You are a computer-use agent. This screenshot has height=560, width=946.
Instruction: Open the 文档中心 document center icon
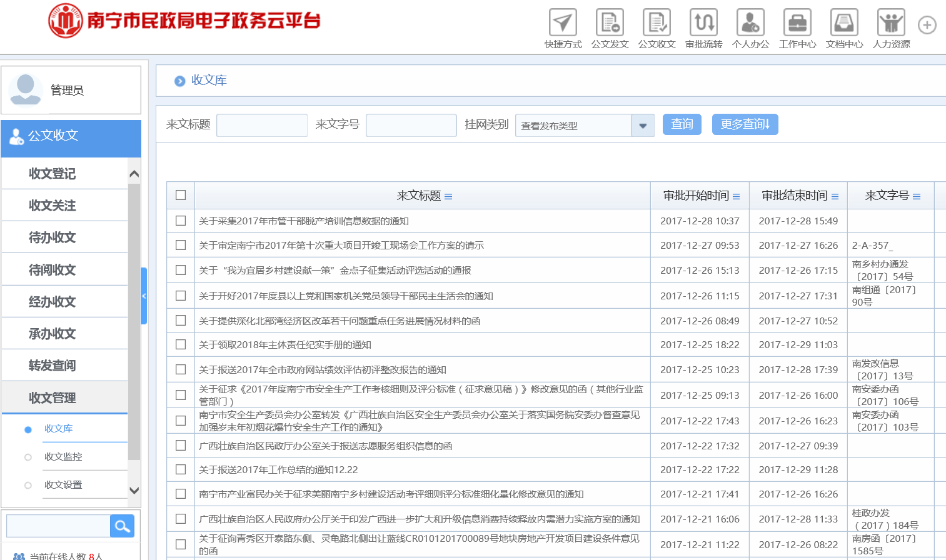pyautogui.click(x=844, y=23)
